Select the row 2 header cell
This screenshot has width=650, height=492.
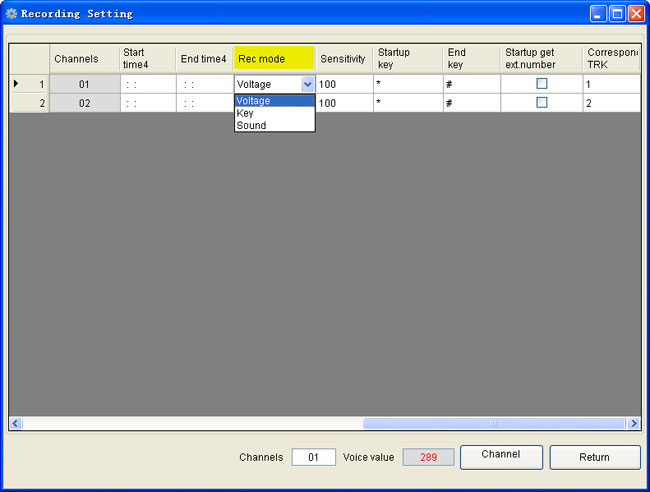click(29, 103)
